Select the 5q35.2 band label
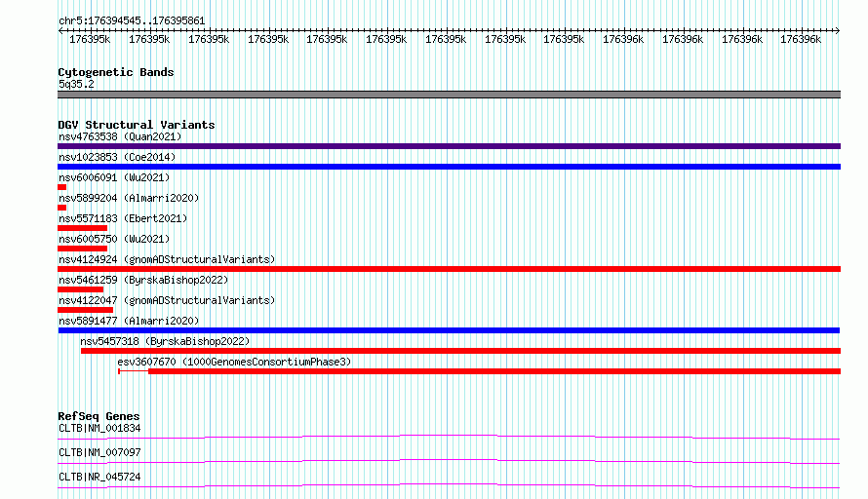 76,84
